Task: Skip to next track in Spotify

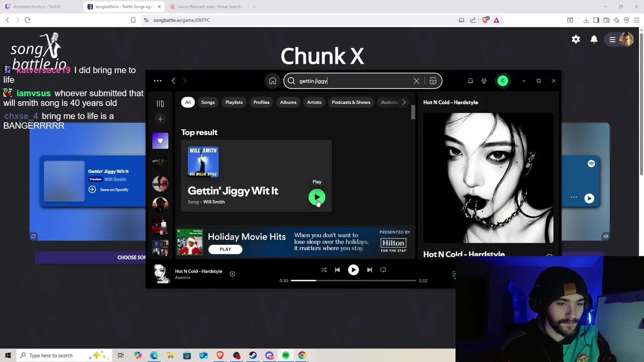Action: (x=369, y=270)
